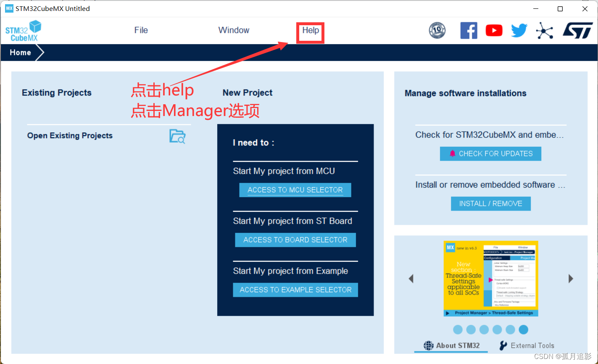Select the third carousel dot
This screenshot has width=598, height=364.
(x=484, y=330)
